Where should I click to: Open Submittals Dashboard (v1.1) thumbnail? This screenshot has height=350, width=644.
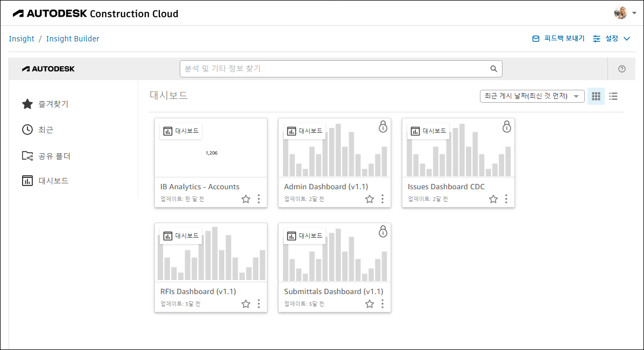pyautogui.click(x=334, y=253)
